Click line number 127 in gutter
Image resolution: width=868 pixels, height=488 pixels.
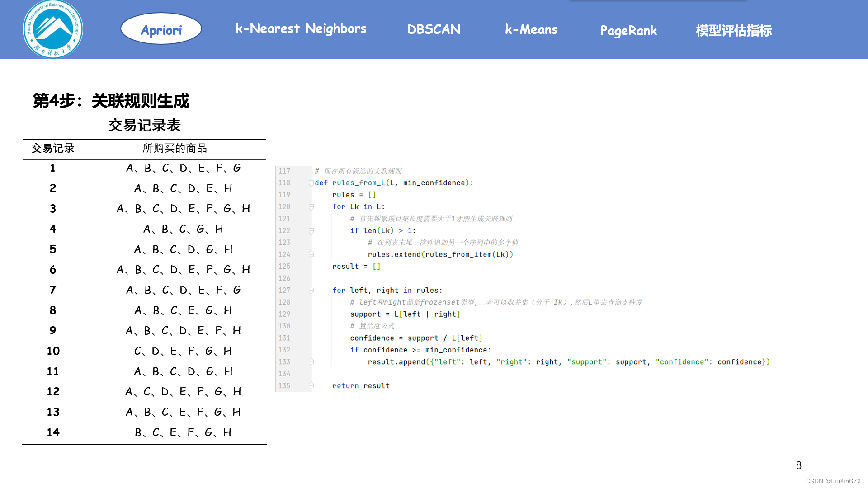point(284,291)
